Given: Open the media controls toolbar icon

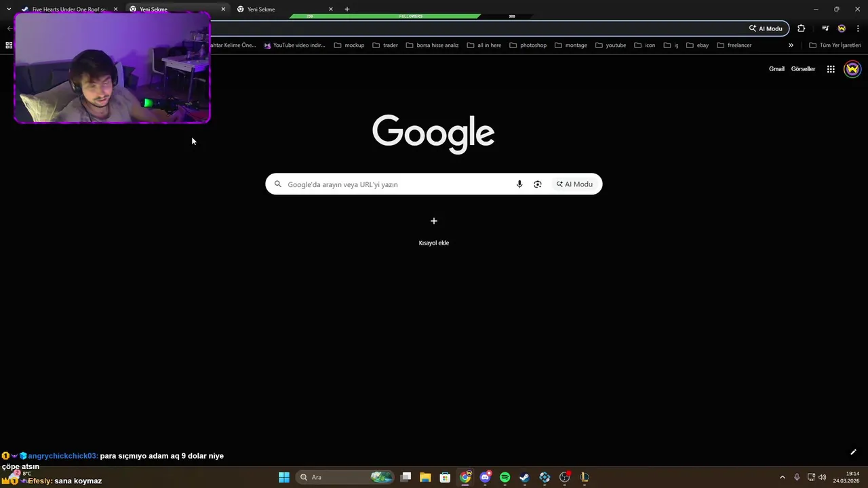Looking at the screenshot, I should coord(825,28).
